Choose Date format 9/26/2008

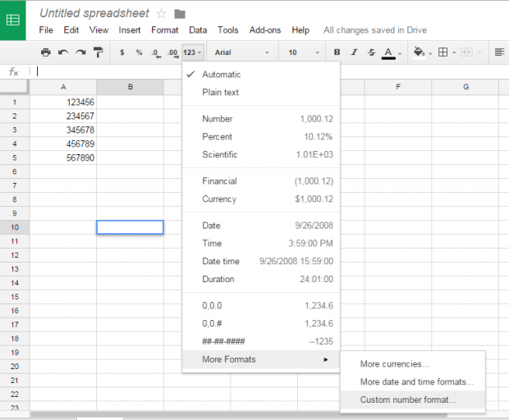pos(261,226)
